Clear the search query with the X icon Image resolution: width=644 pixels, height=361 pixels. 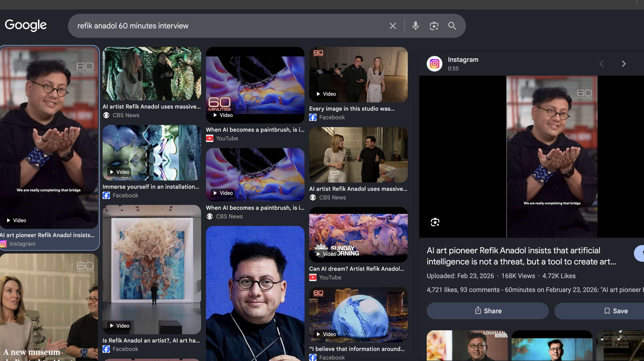(393, 26)
